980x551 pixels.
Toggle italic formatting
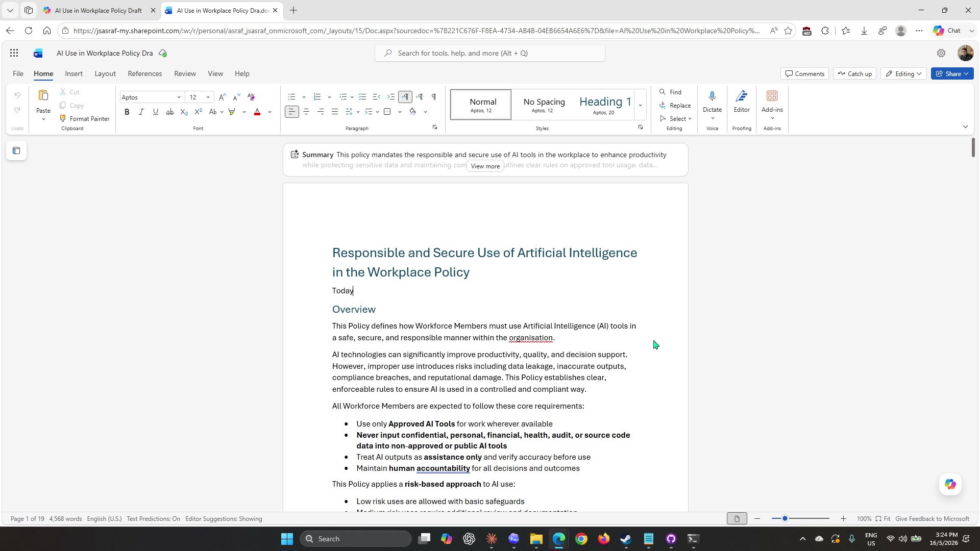point(141,112)
